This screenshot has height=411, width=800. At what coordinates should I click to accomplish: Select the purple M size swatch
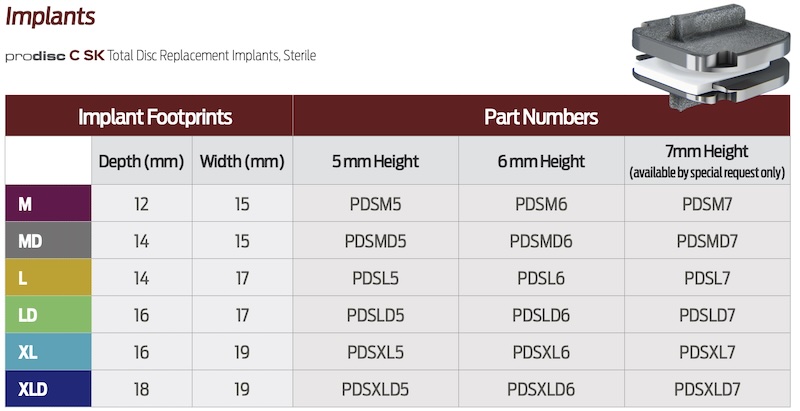[48, 204]
